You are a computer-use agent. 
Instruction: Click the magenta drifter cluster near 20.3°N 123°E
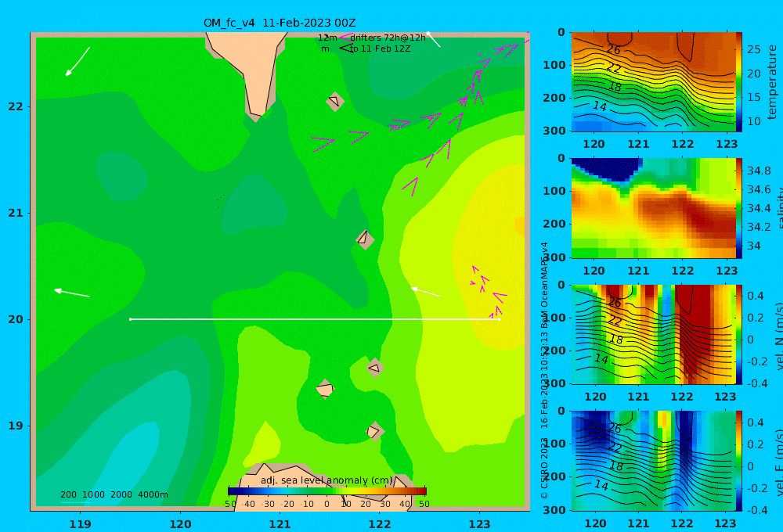(x=487, y=292)
